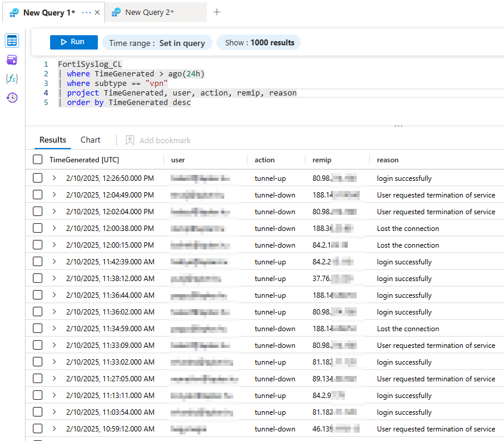Image resolution: width=504 pixels, height=441 pixels.
Task: Open the Show 1000 results limit option
Action: pos(259,43)
